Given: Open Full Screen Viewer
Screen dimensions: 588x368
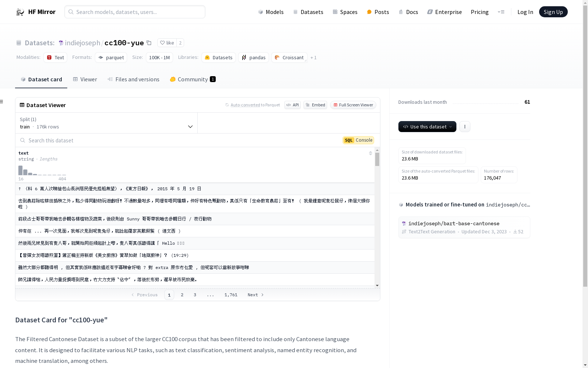Looking at the screenshot, I should 353,105.
